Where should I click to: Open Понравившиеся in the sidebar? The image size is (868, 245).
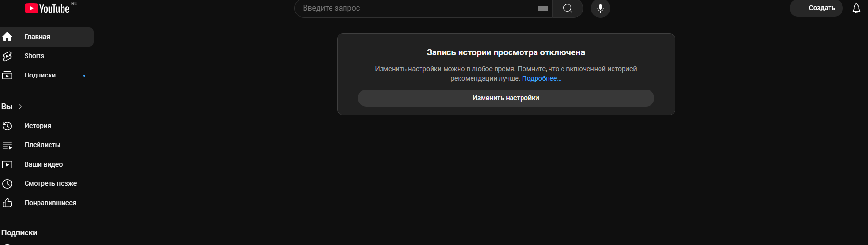pyautogui.click(x=47, y=203)
